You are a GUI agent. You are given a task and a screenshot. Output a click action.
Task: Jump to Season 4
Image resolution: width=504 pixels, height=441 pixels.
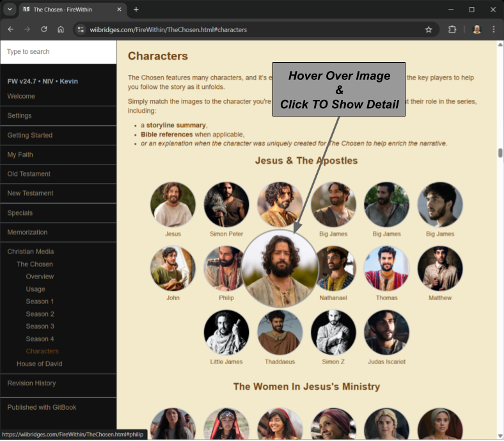click(40, 339)
